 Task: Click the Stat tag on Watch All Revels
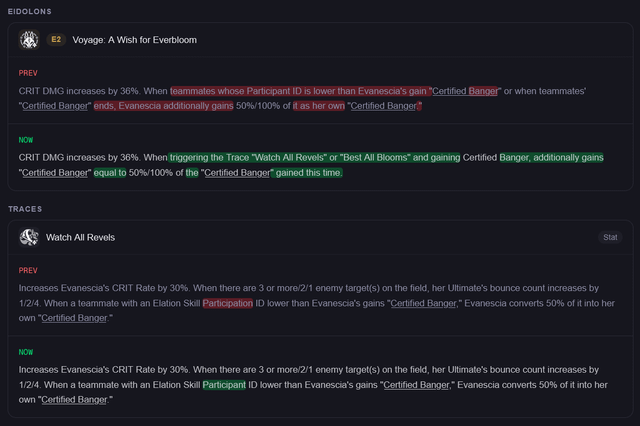(x=609, y=237)
